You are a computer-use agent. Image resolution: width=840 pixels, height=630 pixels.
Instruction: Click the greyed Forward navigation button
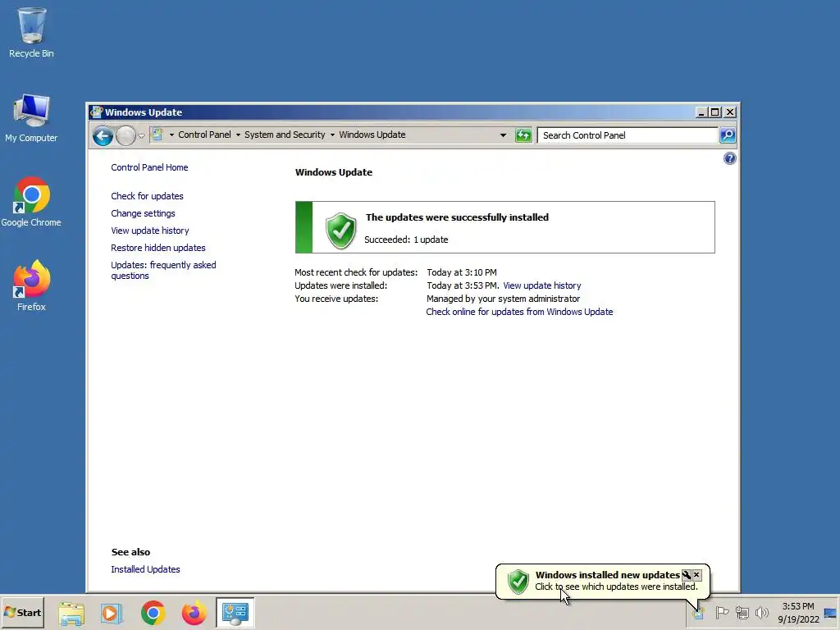[x=126, y=135]
